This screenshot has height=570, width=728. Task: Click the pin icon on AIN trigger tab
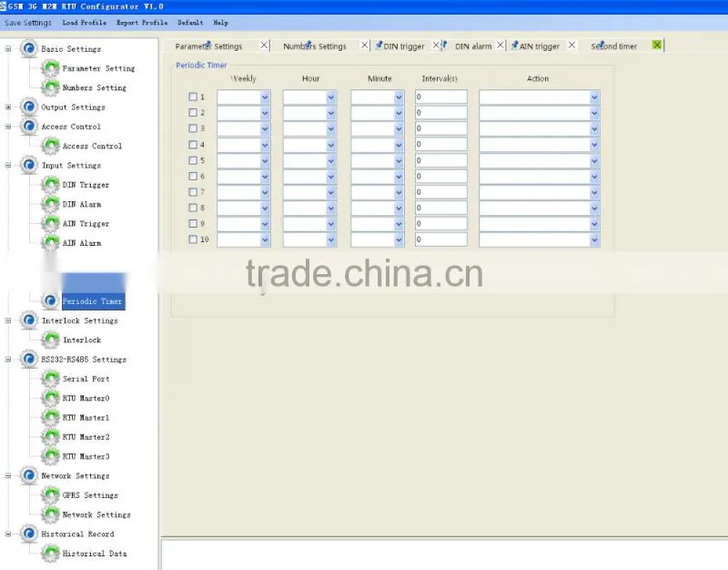point(514,45)
